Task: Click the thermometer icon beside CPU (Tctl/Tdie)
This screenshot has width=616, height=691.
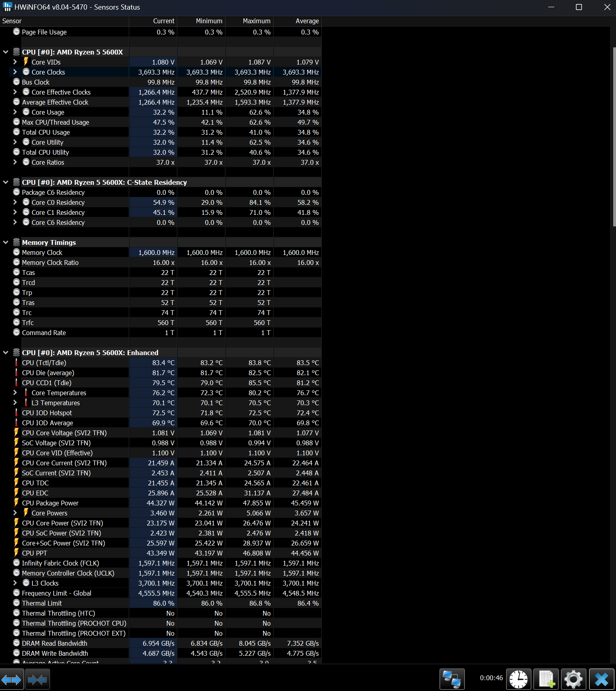Action: point(16,362)
